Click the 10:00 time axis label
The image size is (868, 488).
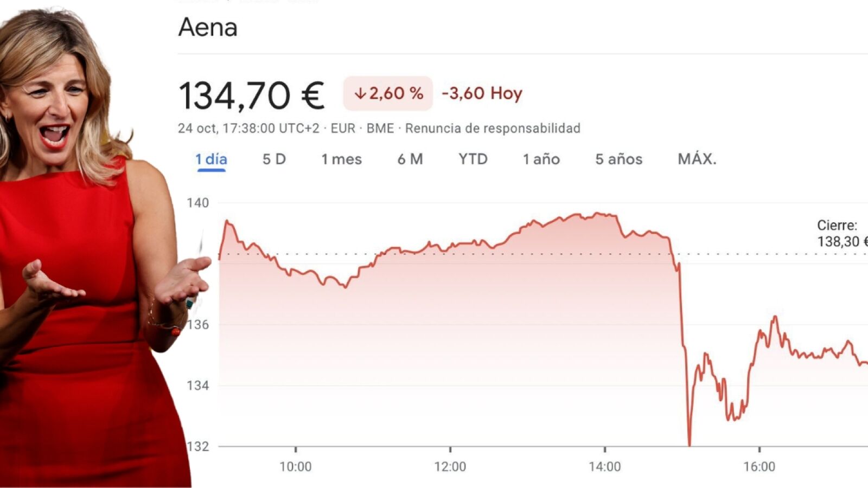(296, 466)
